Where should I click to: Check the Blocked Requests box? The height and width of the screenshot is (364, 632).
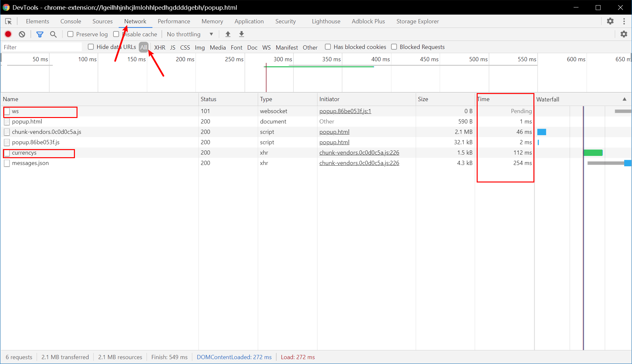coord(394,47)
